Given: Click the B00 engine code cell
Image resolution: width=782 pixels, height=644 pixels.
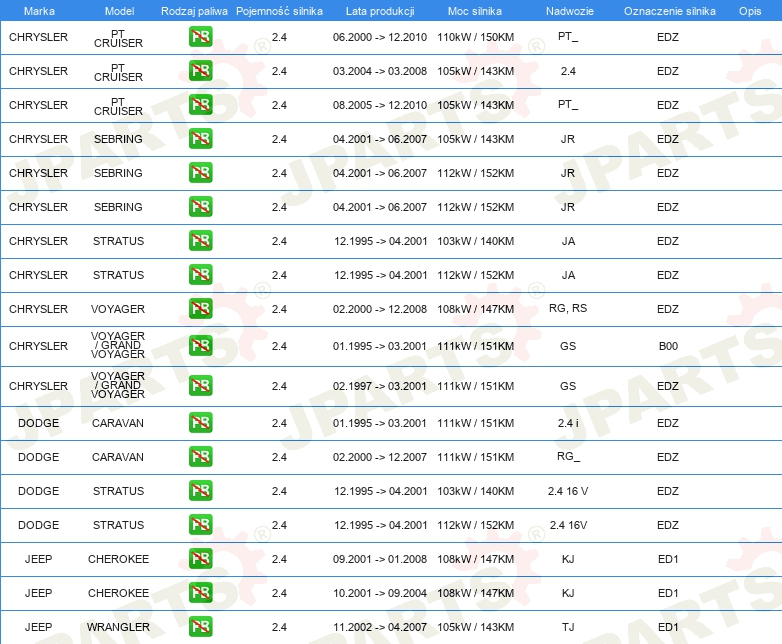Looking at the screenshot, I should [668, 346].
